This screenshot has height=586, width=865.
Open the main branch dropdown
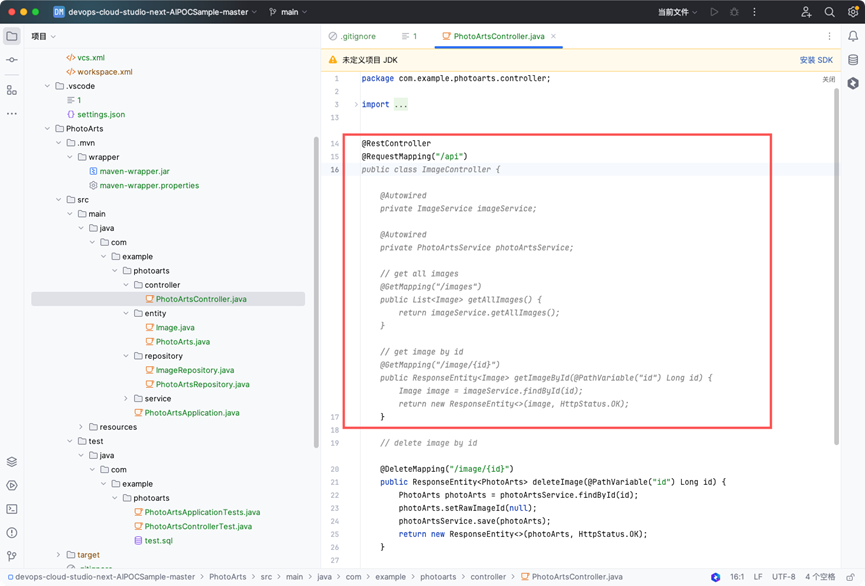(x=288, y=12)
